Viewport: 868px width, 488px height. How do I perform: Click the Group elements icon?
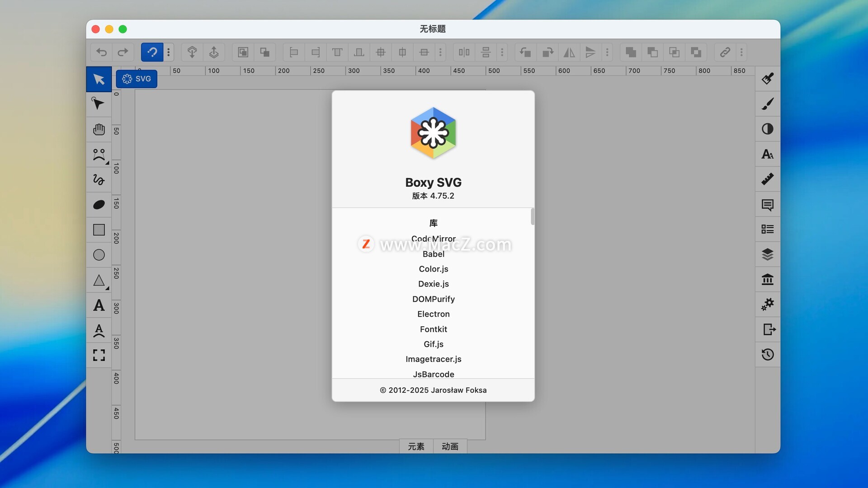(243, 52)
